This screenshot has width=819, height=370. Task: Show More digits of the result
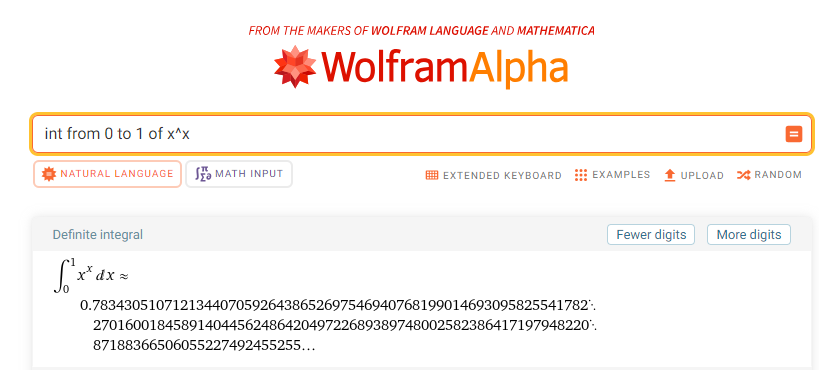coord(748,235)
